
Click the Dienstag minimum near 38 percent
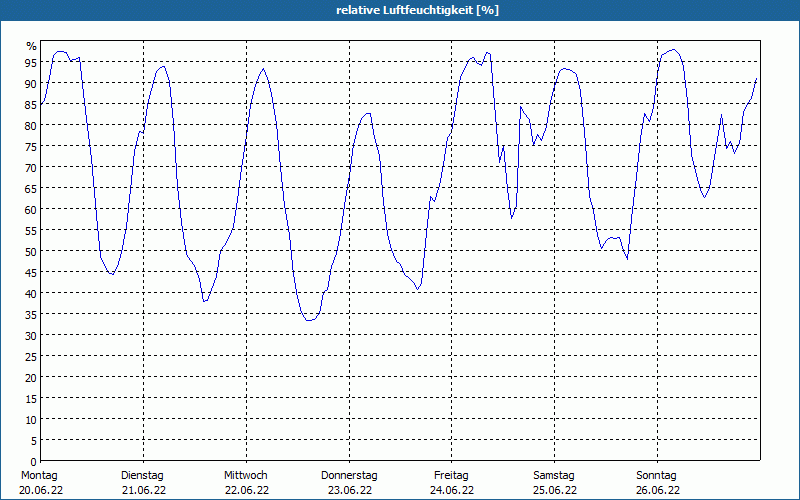[205, 301]
